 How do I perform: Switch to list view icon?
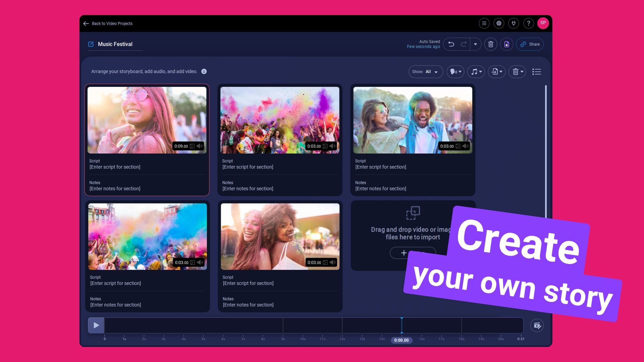(536, 72)
